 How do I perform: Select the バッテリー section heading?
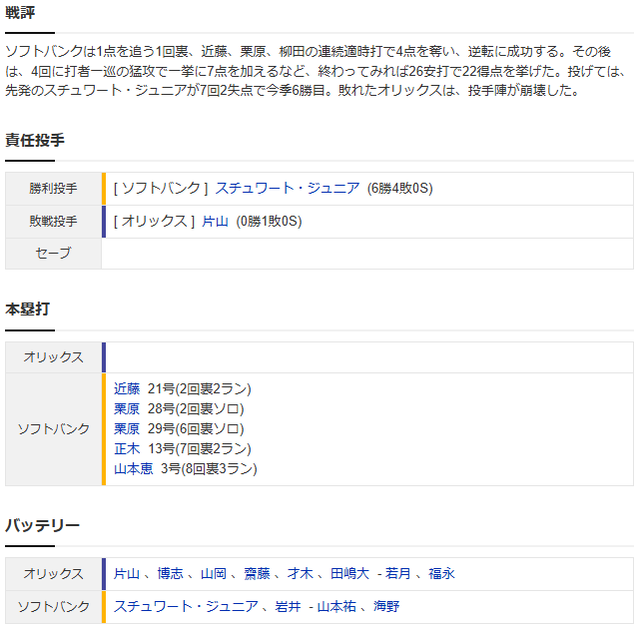point(42,525)
